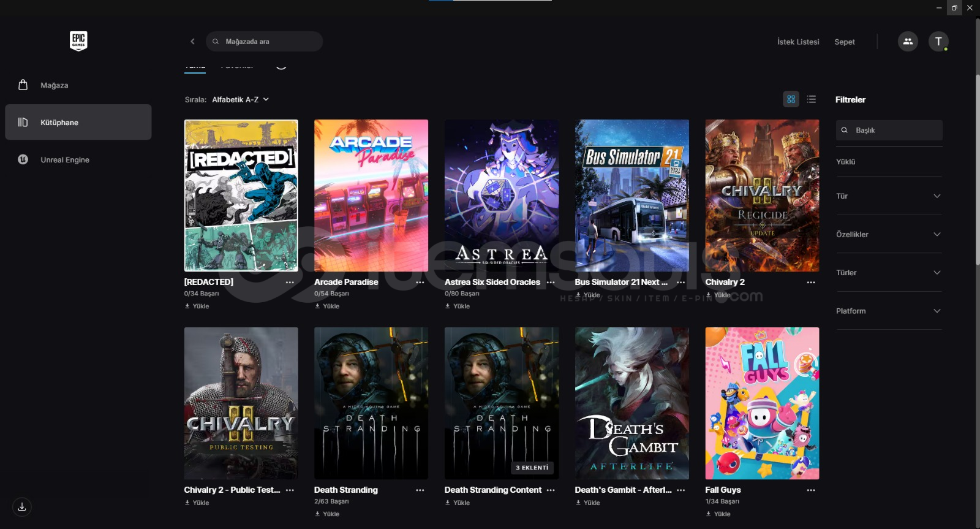The image size is (980, 529).
Task: Click the 2/63 Başarı achievements text
Action: [x=331, y=501]
